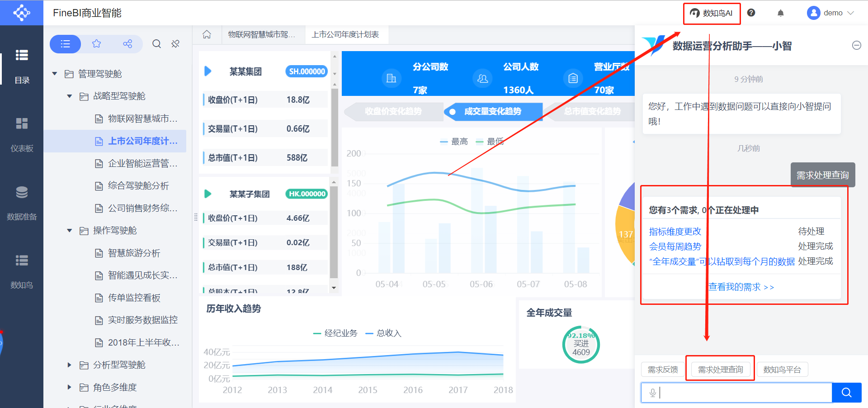The height and width of the screenshot is (408, 868).
Task: Click the help question mark icon
Action: click(x=751, y=13)
